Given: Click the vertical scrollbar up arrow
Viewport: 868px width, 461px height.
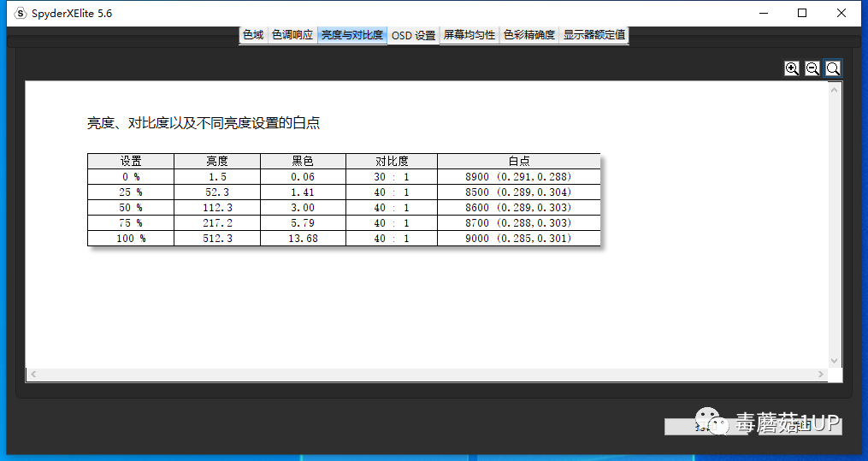Looking at the screenshot, I should tap(835, 89).
